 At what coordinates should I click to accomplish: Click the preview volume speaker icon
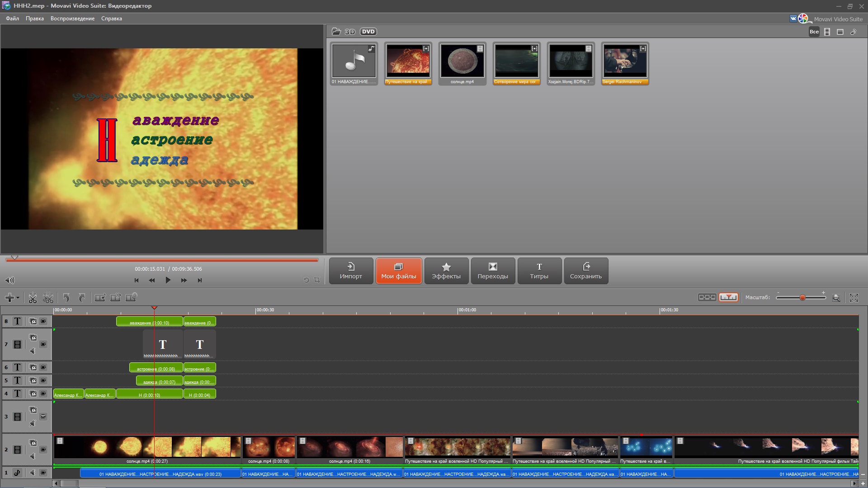[x=9, y=280]
